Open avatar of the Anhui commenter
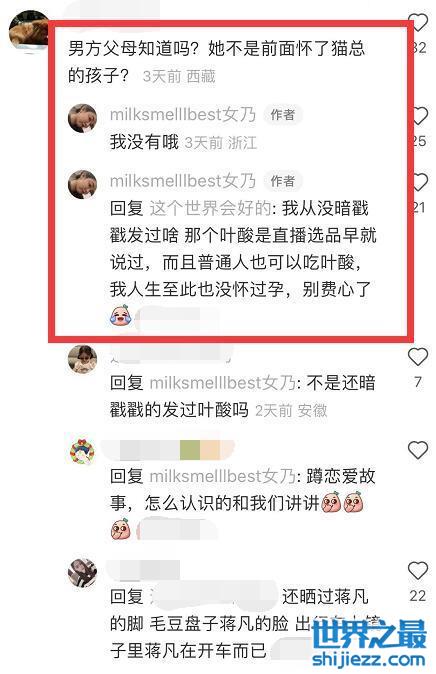 click(x=83, y=359)
